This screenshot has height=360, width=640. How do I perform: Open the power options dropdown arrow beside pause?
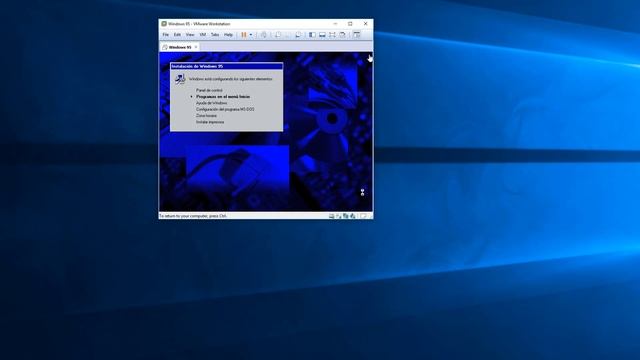click(x=251, y=35)
